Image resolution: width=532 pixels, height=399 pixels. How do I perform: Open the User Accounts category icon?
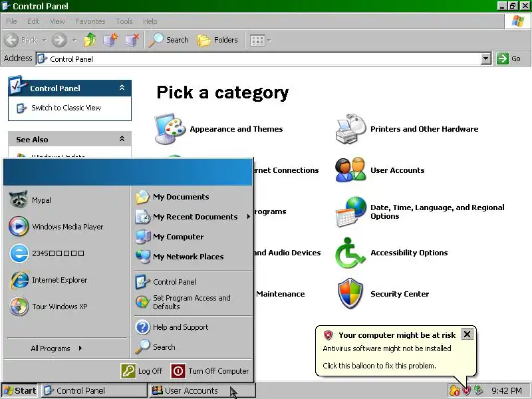coord(350,170)
